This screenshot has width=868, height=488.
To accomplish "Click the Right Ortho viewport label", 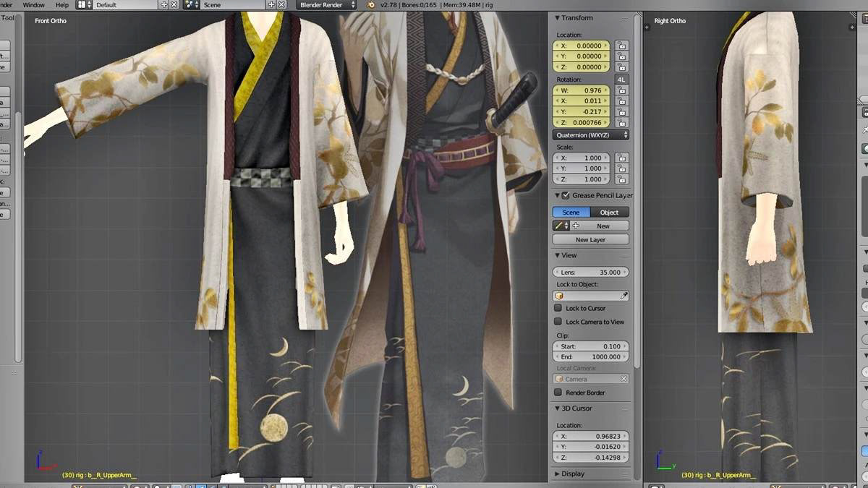I will point(670,21).
